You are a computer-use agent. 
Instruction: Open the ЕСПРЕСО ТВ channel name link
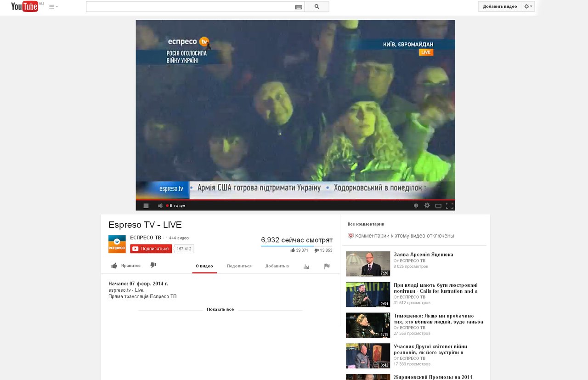[x=146, y=238]
